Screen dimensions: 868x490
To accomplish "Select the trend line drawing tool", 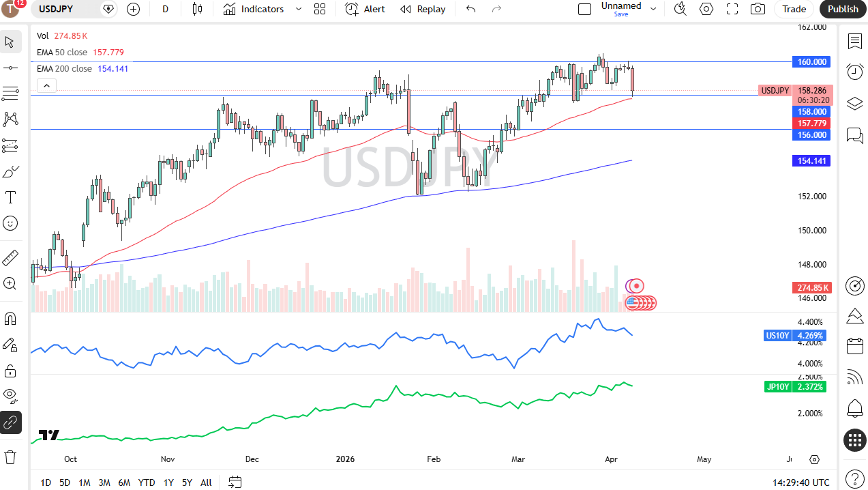I will (10, 67).
